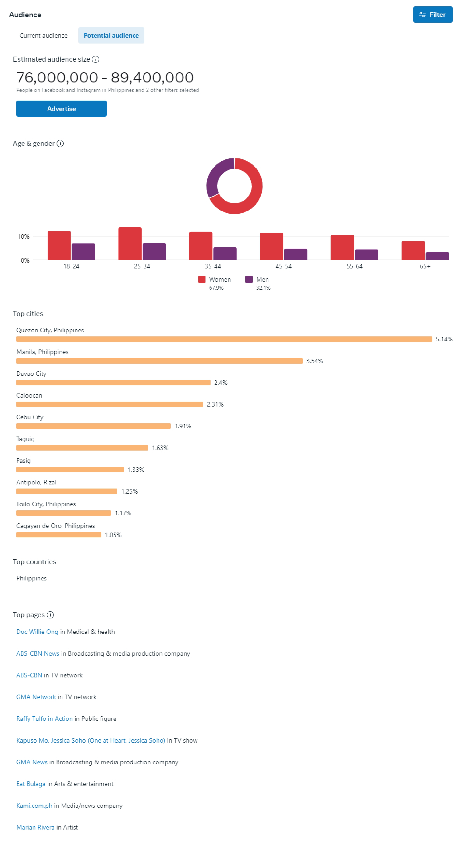Open the Raffy Tulfo in Action link
469x868 pixels.
(x=44, y=719)
